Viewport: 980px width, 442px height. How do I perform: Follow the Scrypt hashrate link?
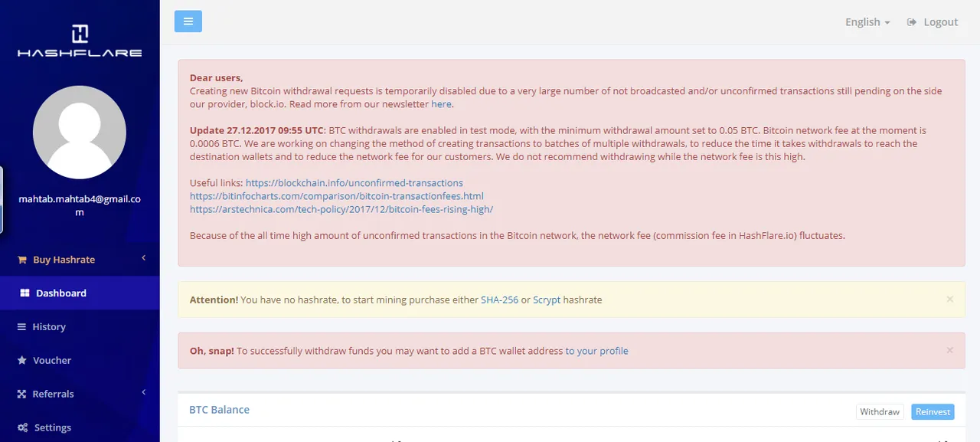pyautogui.click(x=547, y=300)
